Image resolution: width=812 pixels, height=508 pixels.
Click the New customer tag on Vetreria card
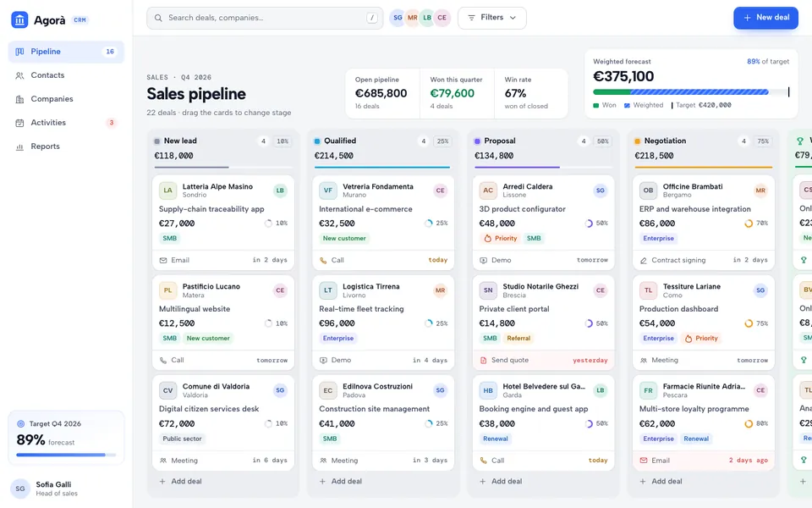344,239
